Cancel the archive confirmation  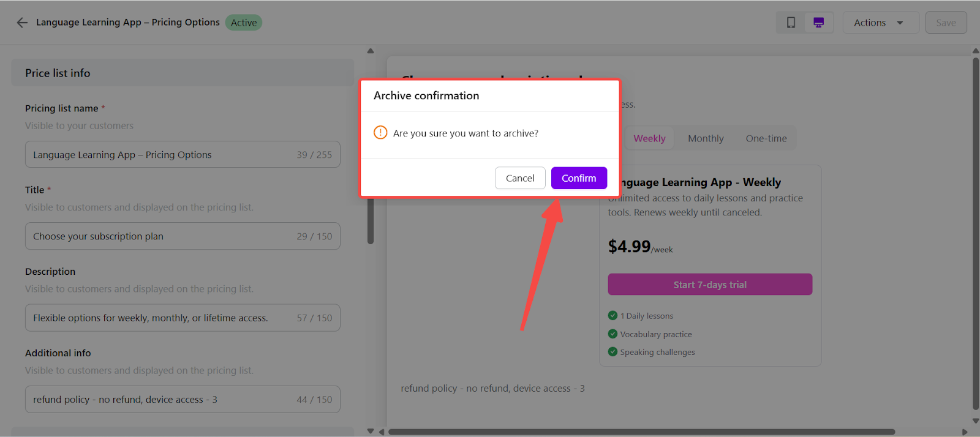click(x=520, y=178)
